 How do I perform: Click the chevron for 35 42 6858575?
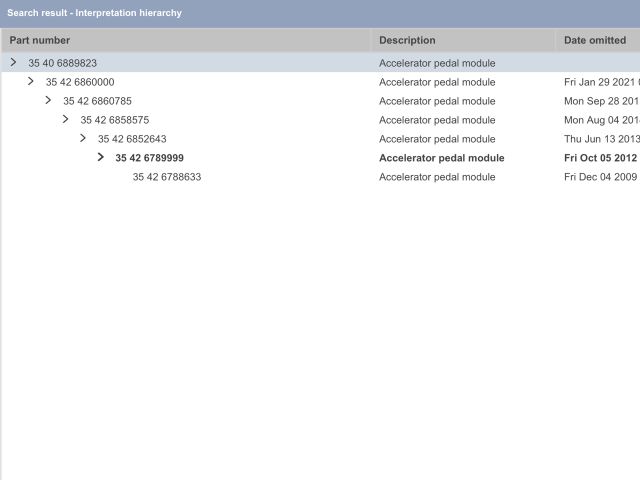click(66, 119)
